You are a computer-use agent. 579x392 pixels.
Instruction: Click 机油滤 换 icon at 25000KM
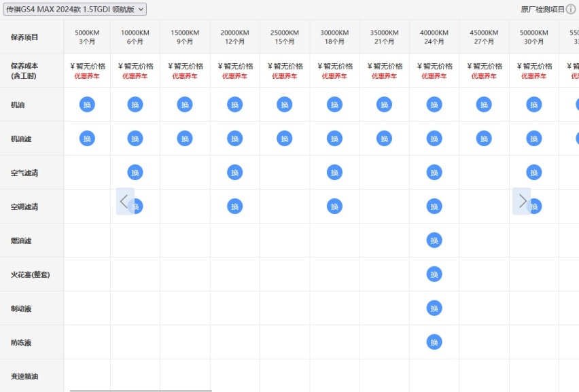[x=285, y=139]
